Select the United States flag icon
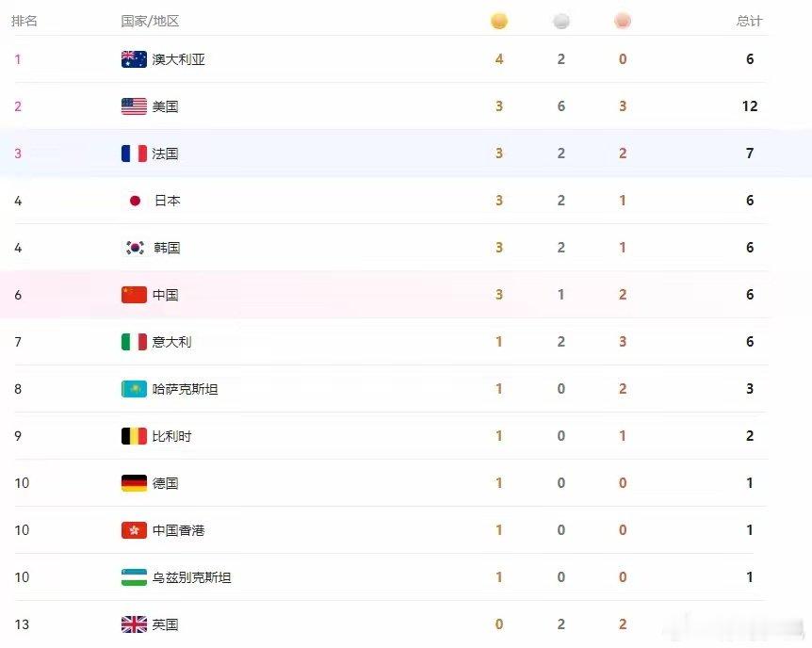This screenshot has height=648, width=812. 134,106
